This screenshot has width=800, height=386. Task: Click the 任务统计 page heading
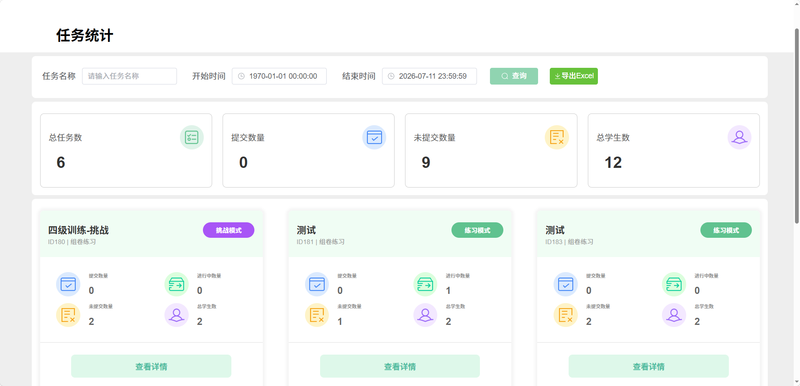click(x=85, y=36)
